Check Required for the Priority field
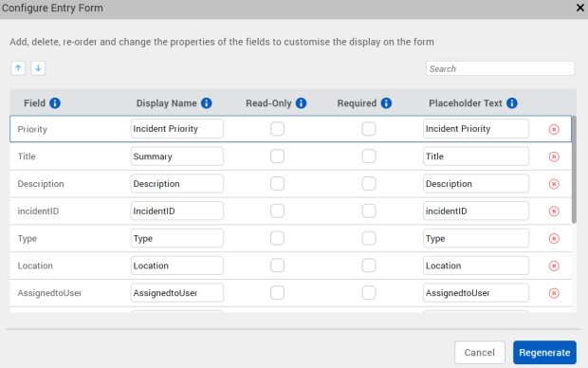The width and height of the screenshot is (588, 368). click(x=369, y=129)
